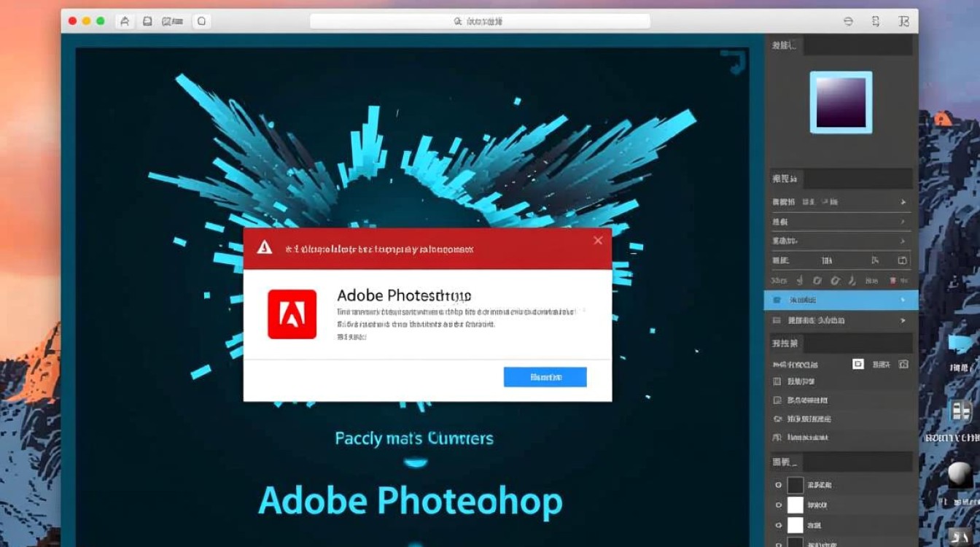980x547 pixels.
Task: Click the 'Paccly mat's Cunters' text on canvas
Action: point(414,439)
